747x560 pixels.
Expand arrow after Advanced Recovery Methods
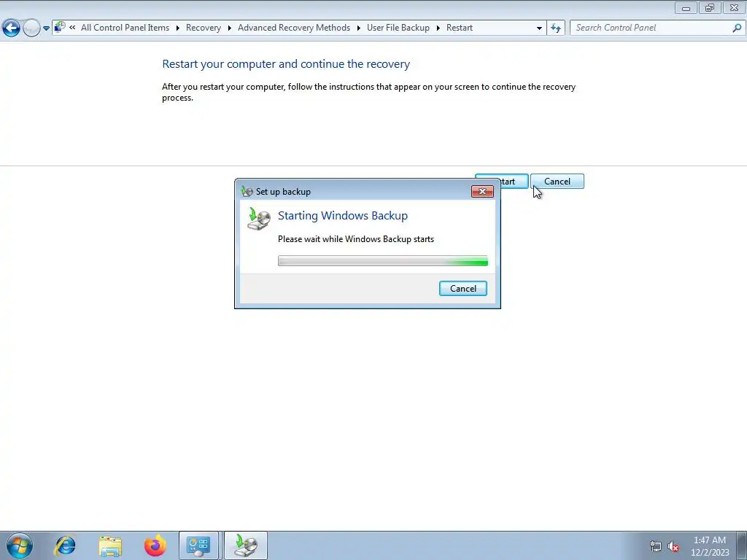coord(359,28)
